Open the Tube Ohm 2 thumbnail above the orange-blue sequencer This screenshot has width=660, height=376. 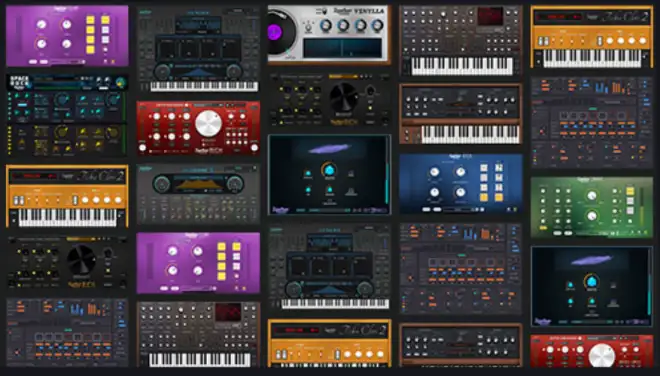592,37
